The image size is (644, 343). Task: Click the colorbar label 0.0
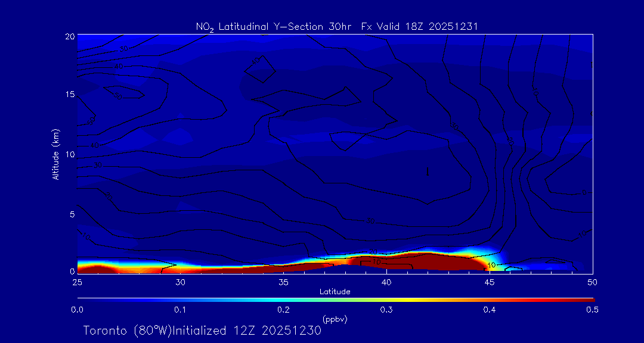77,310
